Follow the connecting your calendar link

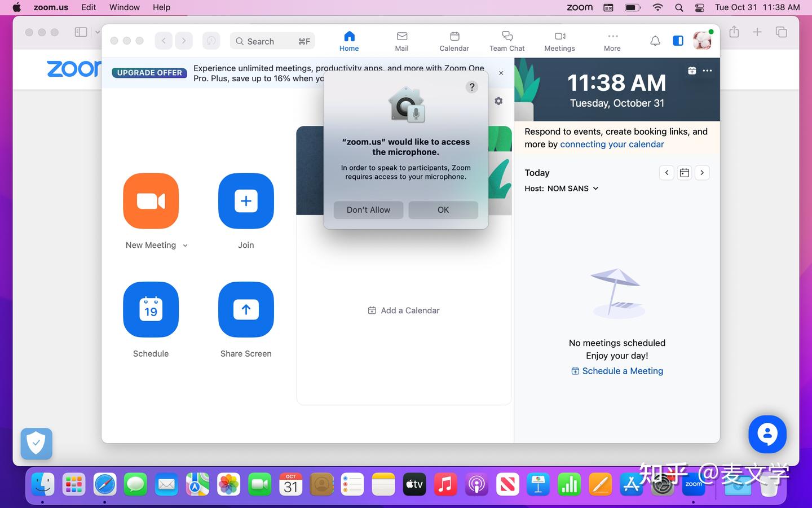(x=612, y=144)
